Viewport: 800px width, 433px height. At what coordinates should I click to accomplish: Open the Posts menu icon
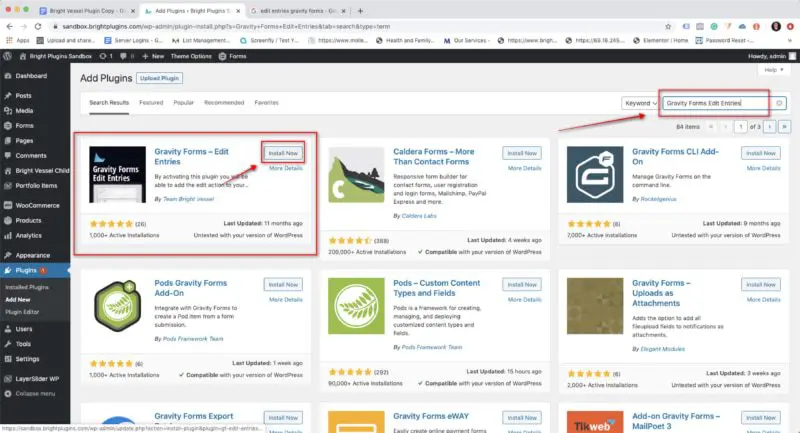[x=8, y=96]
